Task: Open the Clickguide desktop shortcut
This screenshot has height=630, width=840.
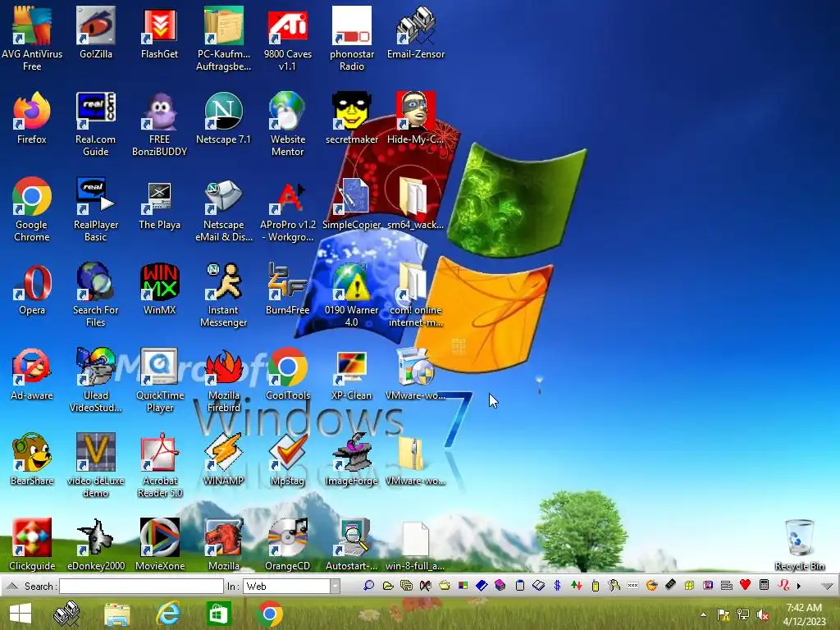Action: (x=32, y=545)
